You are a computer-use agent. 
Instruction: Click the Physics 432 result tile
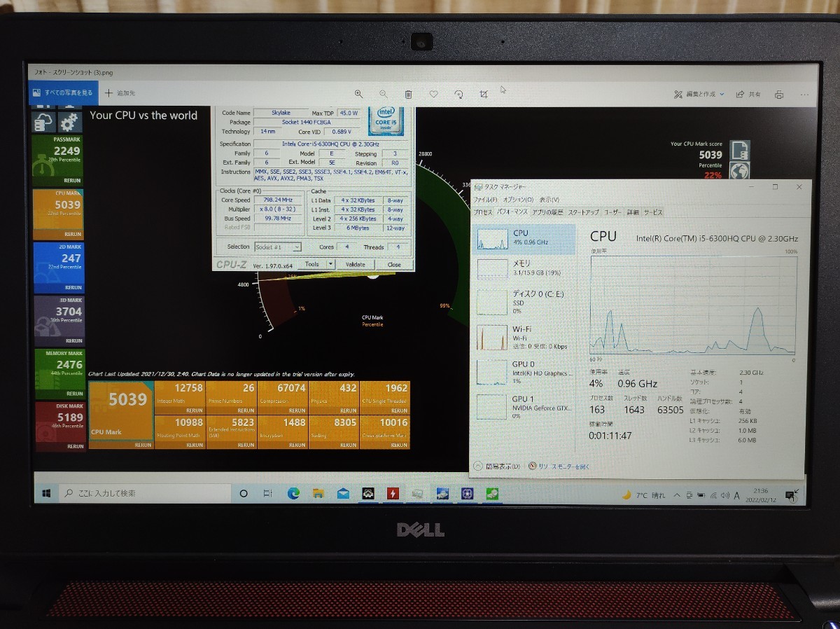(334, 398)
